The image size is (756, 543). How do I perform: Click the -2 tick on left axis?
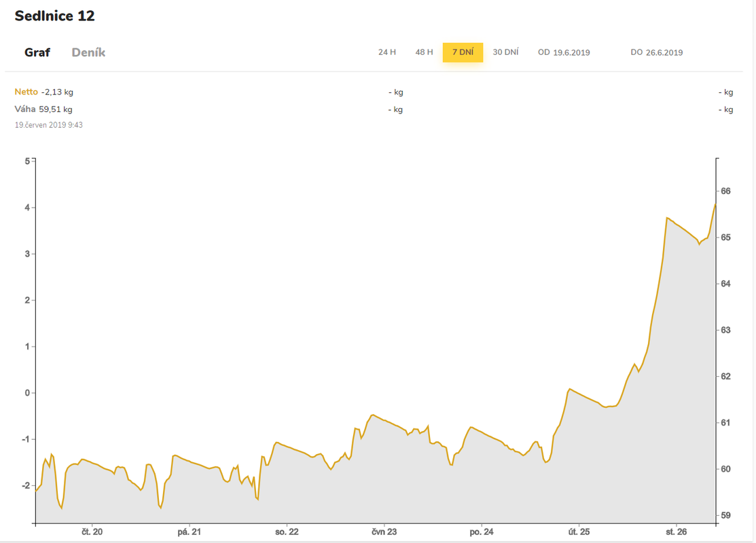point(26,486)
